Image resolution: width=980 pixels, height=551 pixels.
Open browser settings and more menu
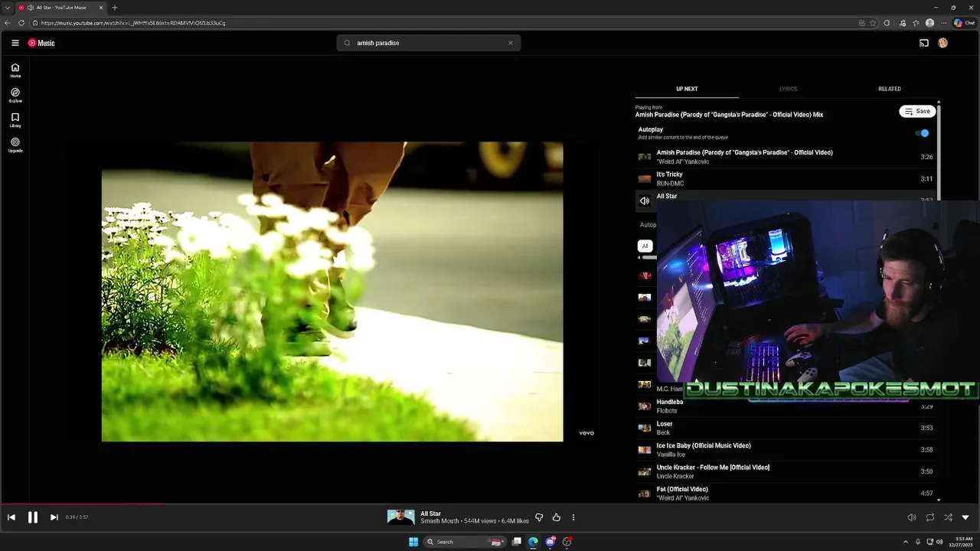click(943, 23)
